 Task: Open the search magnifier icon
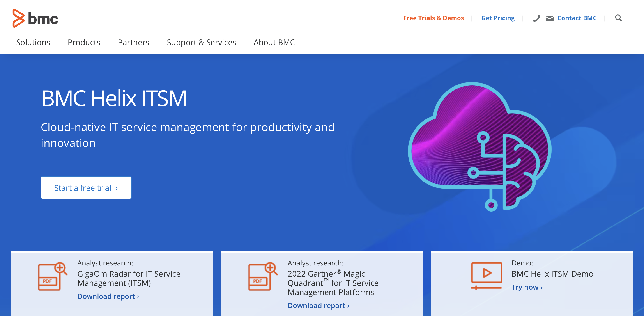point(618,18)
